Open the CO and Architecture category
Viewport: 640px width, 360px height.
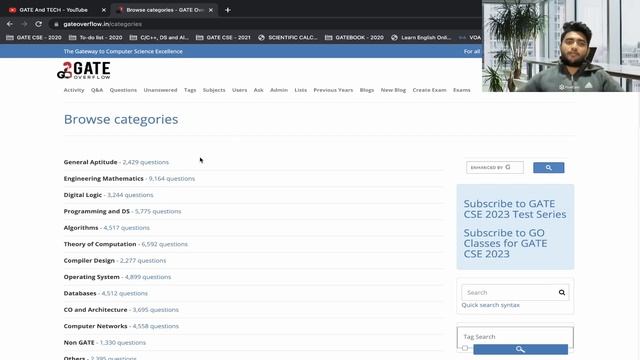pyautogui.click(x=96, y=309)
